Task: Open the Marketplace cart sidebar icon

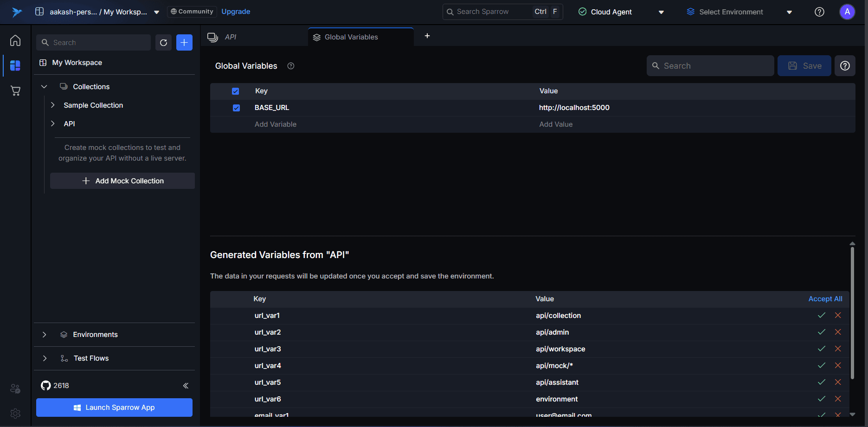Action: tap(15, 91)
